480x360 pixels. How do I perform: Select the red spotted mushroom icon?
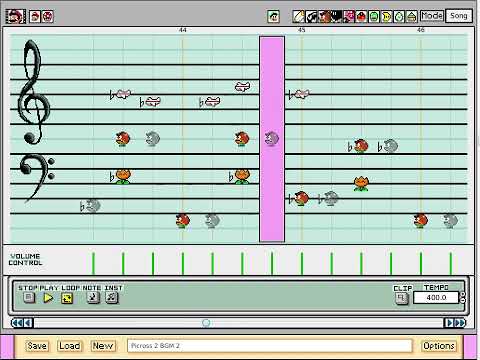(47, 16)
